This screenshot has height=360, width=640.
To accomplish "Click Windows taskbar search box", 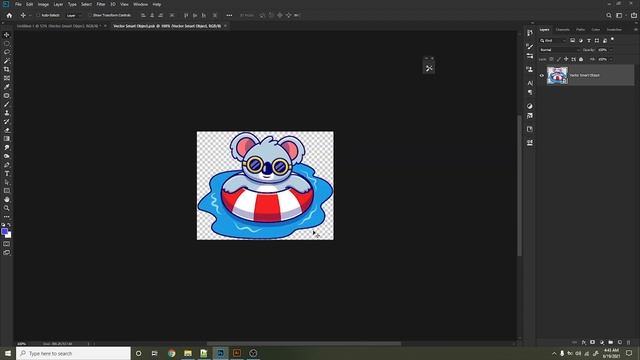I will [73, 353].
